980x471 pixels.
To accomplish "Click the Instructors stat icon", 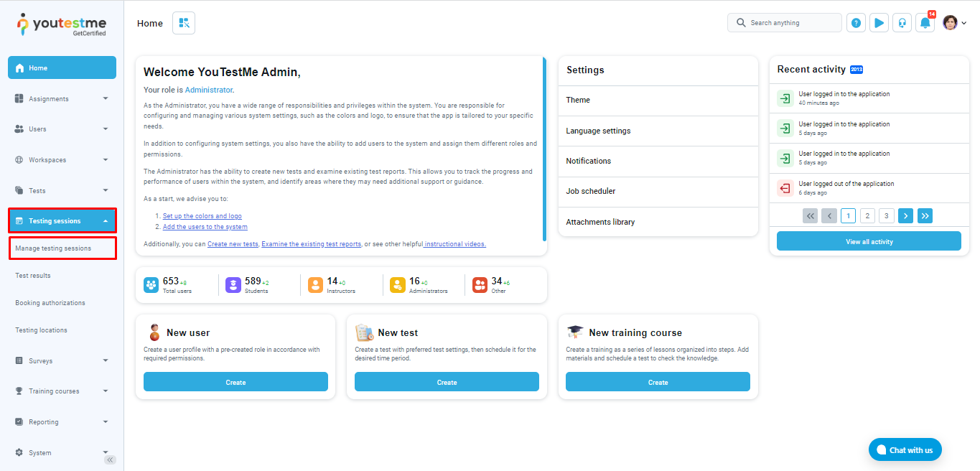I will point(315,285).
